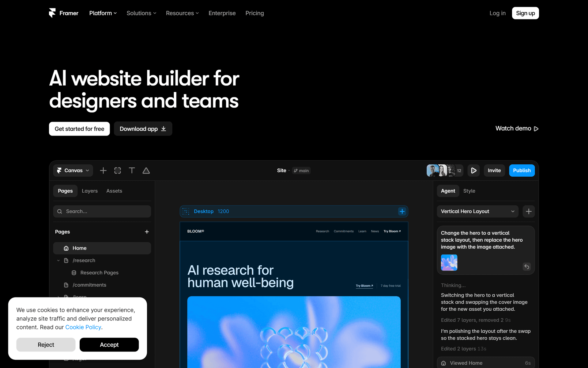Open the Resources dropdown menu
This screenshot has width=588, height=368.
pyautogui.click(x=182, y=13)
